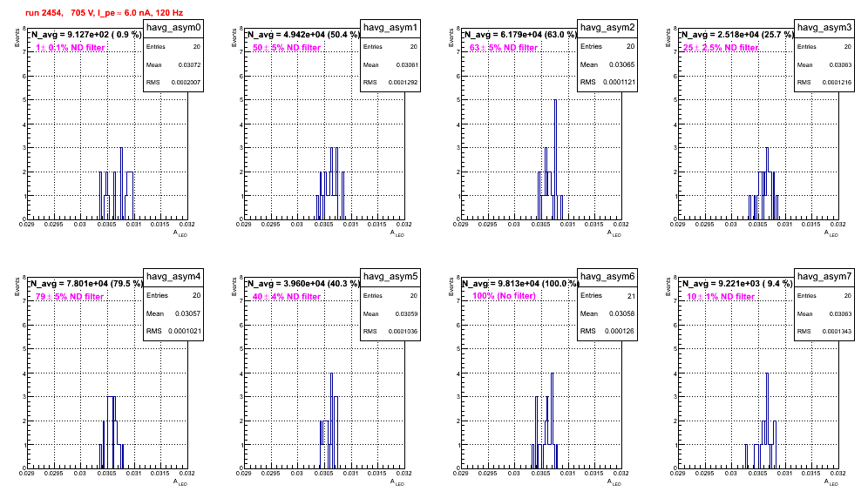This screenshot has width=868, height=498.
Task: Click RMS 0.0001343 in havg_asym7 stats
Action: click(x=824, y=332)
